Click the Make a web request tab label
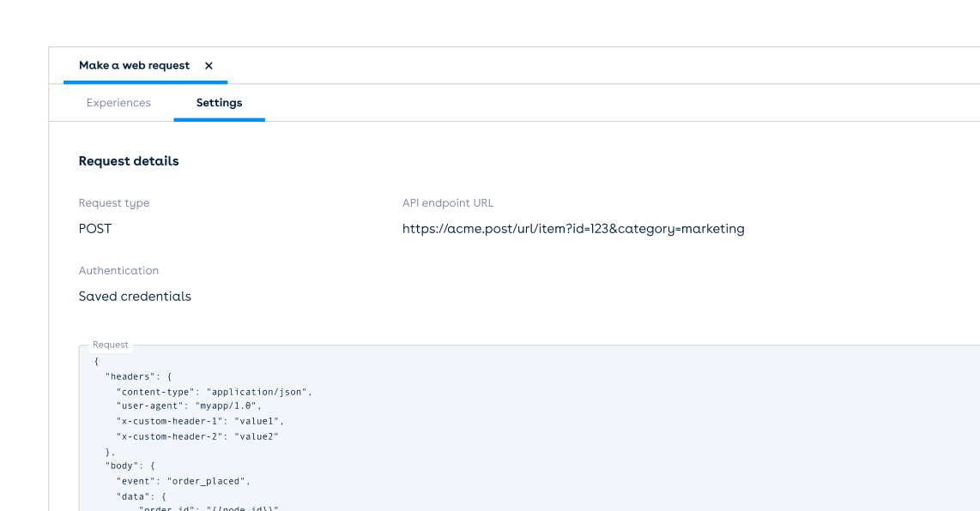The image size is (980, 511). pyautogui.click(x=134, y=65)
